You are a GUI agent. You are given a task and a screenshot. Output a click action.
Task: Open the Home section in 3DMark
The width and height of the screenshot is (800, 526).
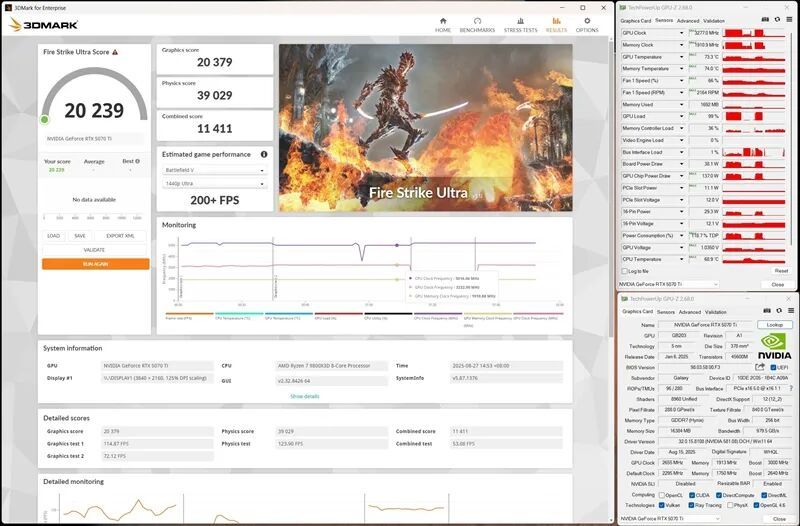click(443, 24)
